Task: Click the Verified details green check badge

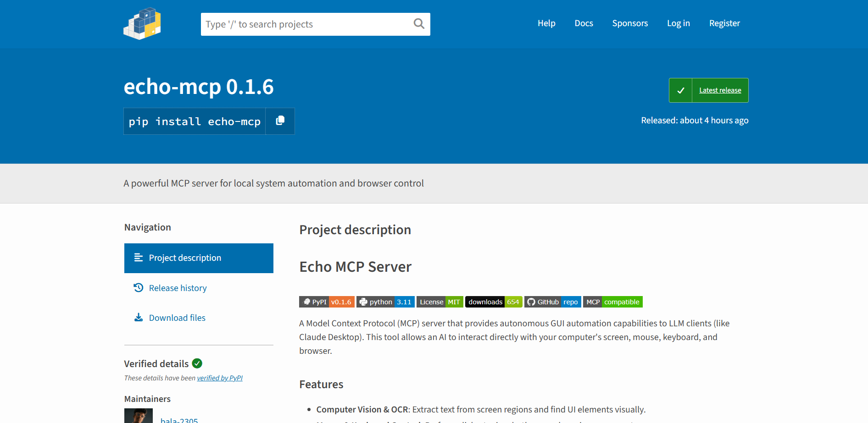Action: pyautogui.click(x=197, y=363)
